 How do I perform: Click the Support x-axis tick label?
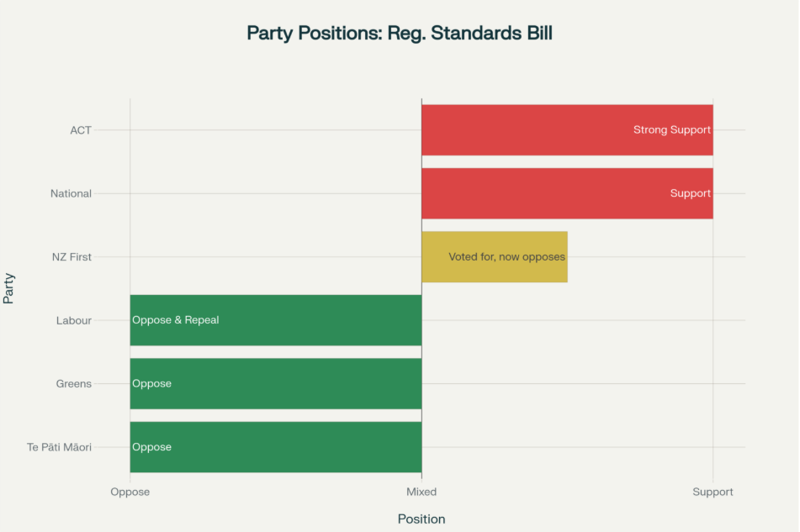[x=713, y=492]
